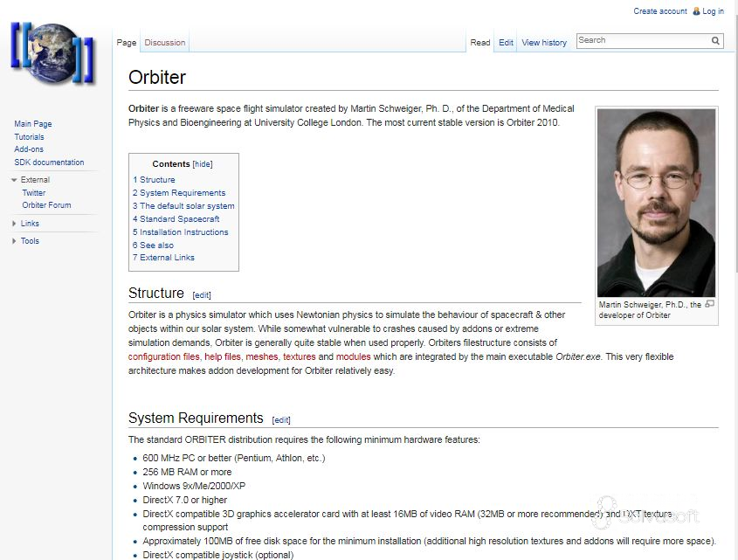This screenshot has height=560, width=738.
Task: Click the 'DirectX 7.0 or higher' bullet
Action: pyautogui.click(x=185, y=501)
